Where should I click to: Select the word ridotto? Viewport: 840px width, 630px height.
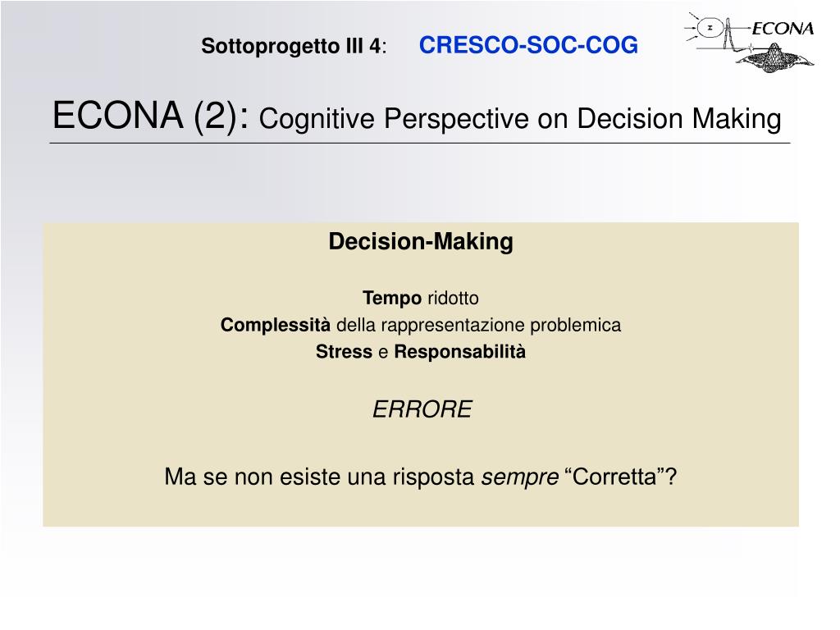pyautogui.click(x=453, y=298)
